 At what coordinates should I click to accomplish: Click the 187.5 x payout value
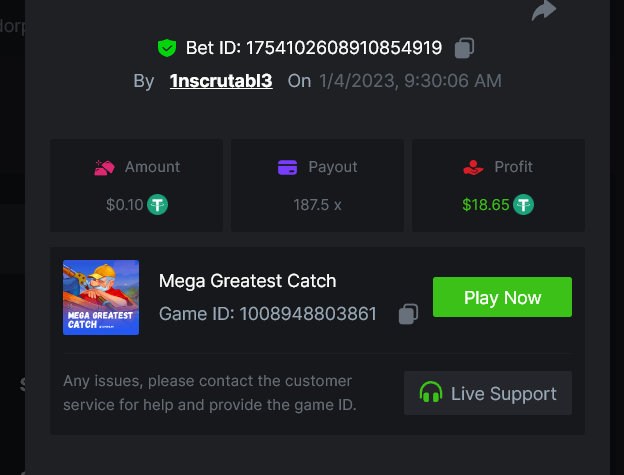tap(317, 204)
